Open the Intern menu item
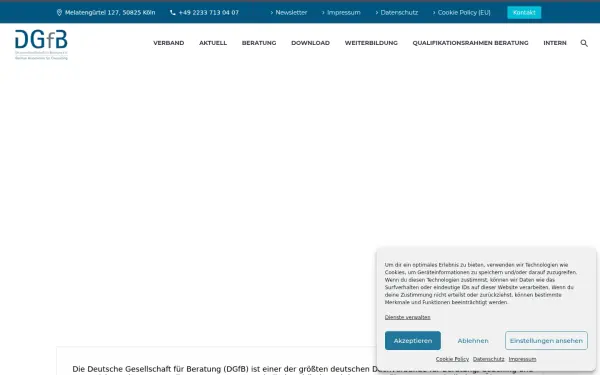Screen dimensions: 600x375 [555, 43]
